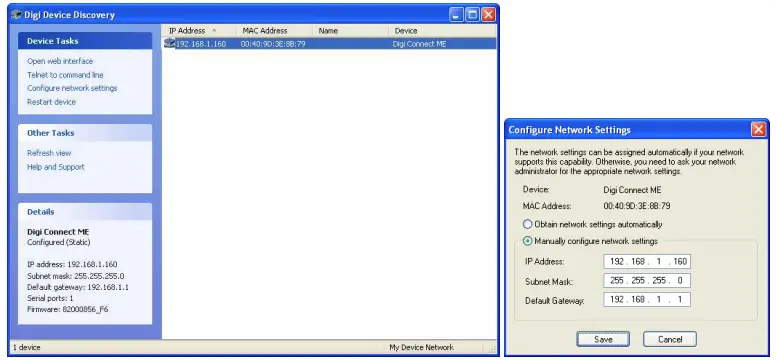Select Manually configure network settings
Screen dimensions: 776x361
(x=528, y=241)
